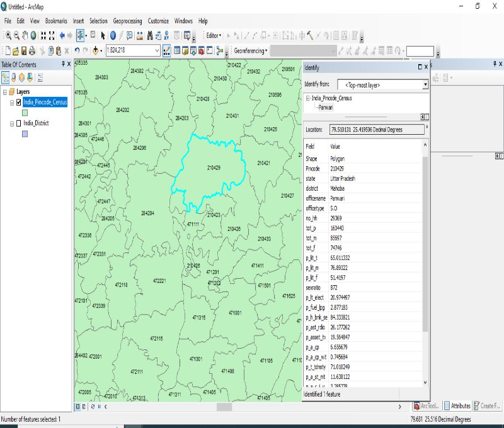Collapse the Layers data frame tree

pos(5,91)
